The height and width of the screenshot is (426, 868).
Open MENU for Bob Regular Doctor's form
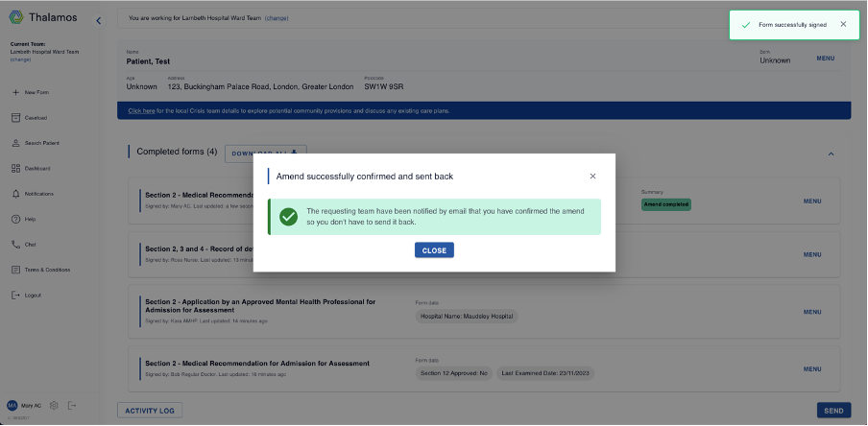(x=812, y=369)
